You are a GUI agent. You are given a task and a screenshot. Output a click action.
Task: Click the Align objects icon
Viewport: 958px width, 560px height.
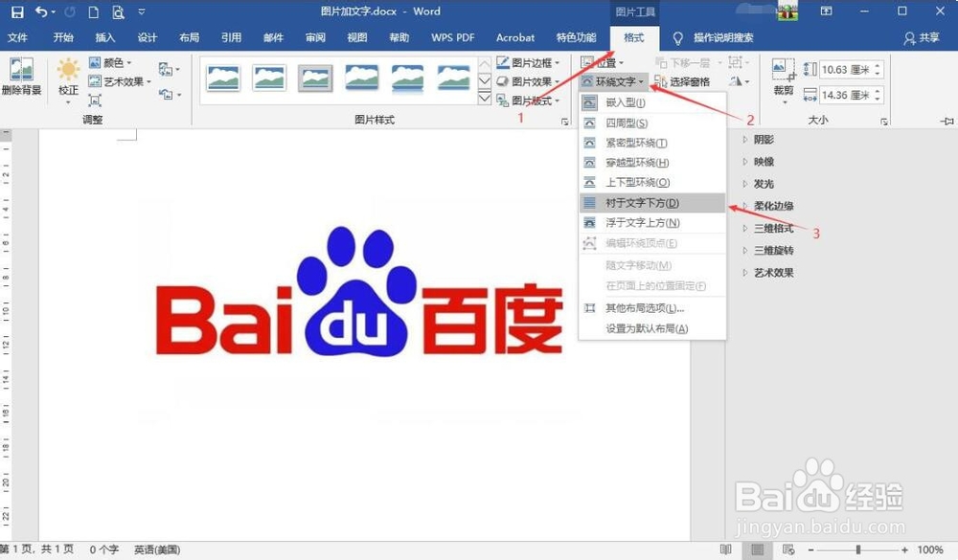[x=738, y=62]
